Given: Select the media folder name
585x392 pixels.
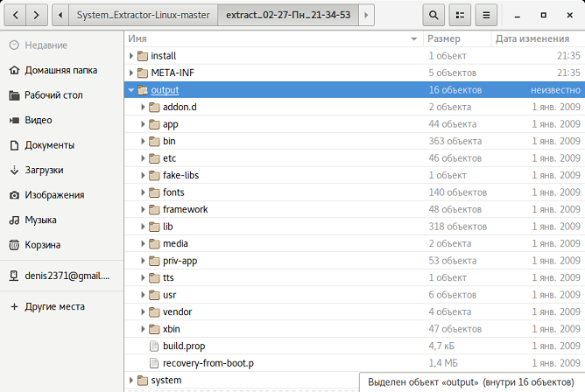Looking at the screenshot, I should pos(175,244).
